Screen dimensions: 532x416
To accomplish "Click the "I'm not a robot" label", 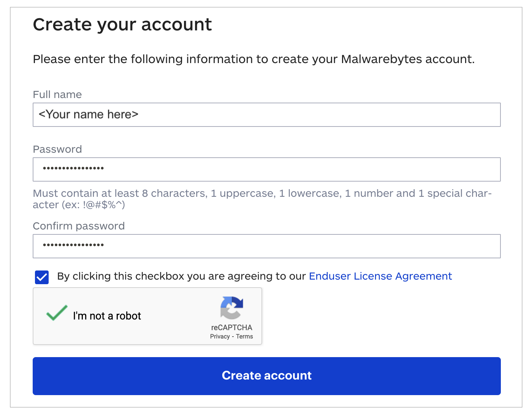I will click(x=107, y=316).
